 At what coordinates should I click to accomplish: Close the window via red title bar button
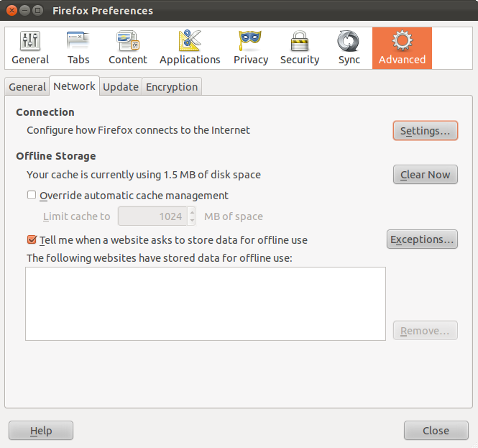(x=12, y=11)
